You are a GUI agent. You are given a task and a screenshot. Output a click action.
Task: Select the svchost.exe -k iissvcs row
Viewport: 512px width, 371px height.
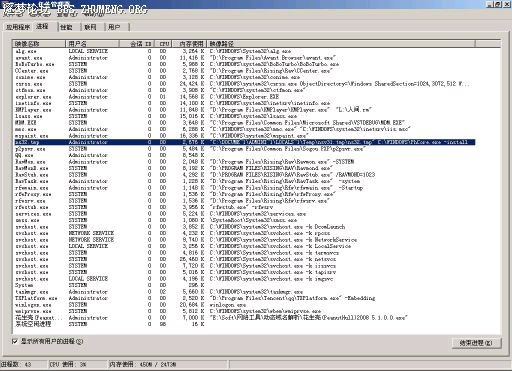(244, 266)
